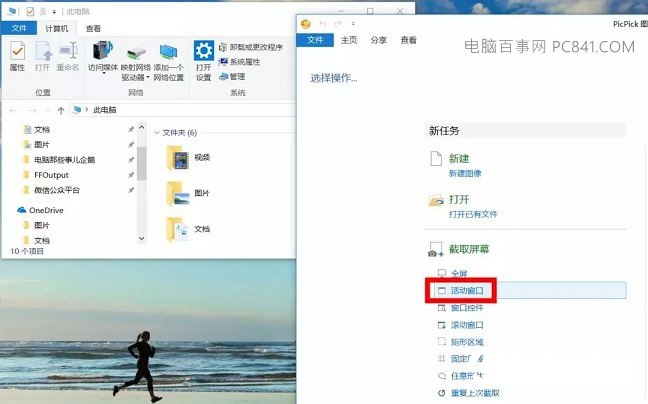Image resolution: width=648 pixels, height=404 pixels.
Task: Open 系统属性 from the Explorer ribbon
Action: point(239,62)
